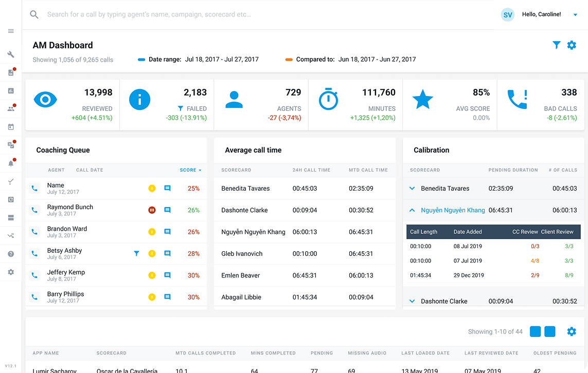Open the Nguyễn Nguyên Khang calibration link
The width and height of the screenshot is (588, 373).
click(x=453, y=210)
